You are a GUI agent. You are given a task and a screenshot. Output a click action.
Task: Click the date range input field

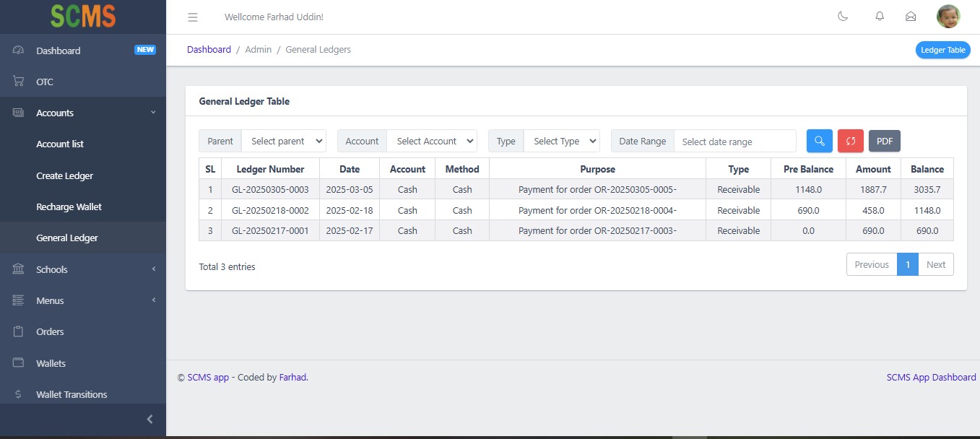tap(734, 142)
